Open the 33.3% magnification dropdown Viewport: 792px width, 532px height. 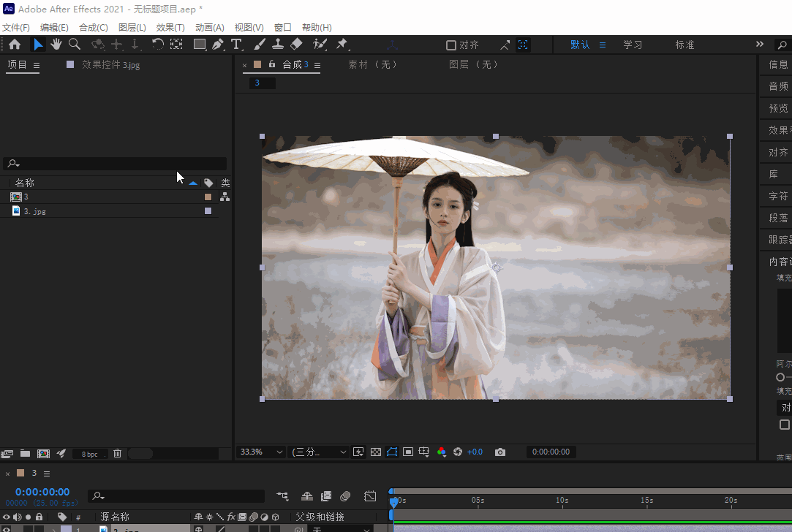(260, 452)
